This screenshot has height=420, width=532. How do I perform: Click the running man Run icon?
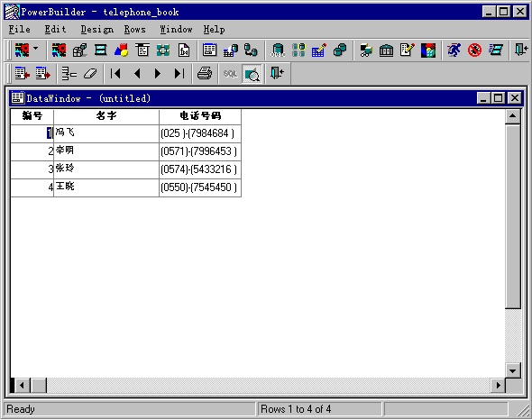click(454, 50)
